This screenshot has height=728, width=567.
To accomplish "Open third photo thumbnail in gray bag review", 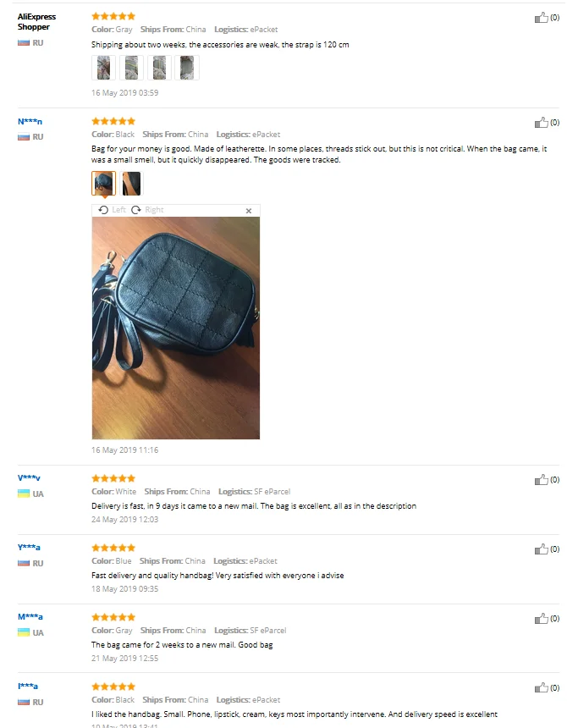I will 159,68.
